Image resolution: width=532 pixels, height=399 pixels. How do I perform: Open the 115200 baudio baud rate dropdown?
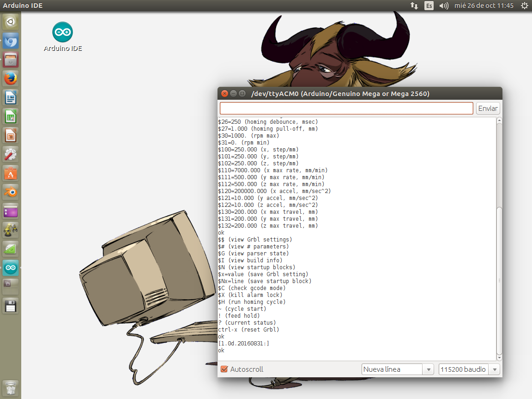pyautogui.click(x=469, y=369)
